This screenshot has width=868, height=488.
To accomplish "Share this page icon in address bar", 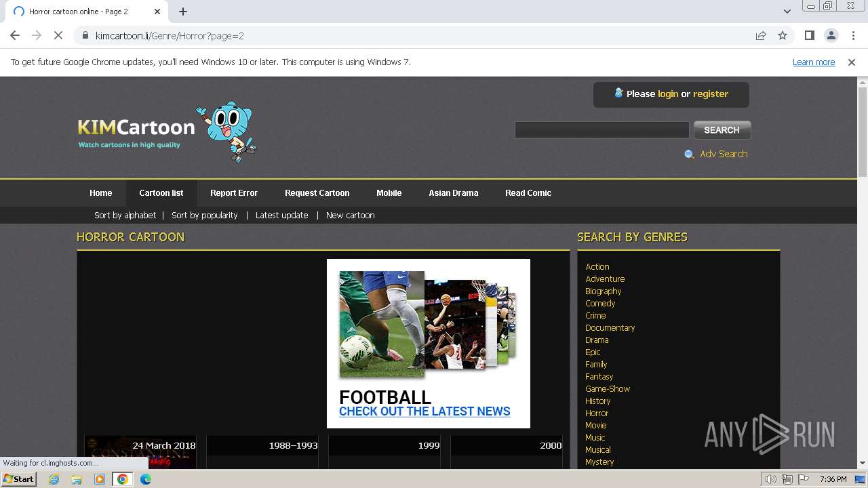I will [x=761, y=35].
